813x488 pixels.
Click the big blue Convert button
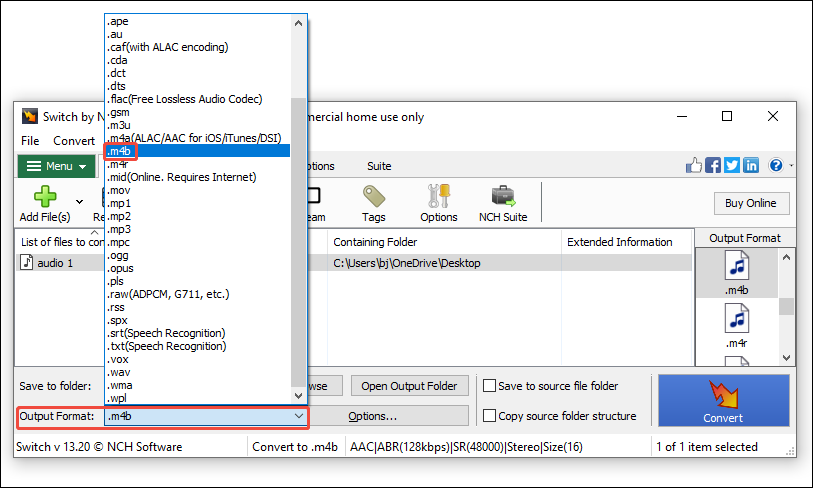click(724, 401)
